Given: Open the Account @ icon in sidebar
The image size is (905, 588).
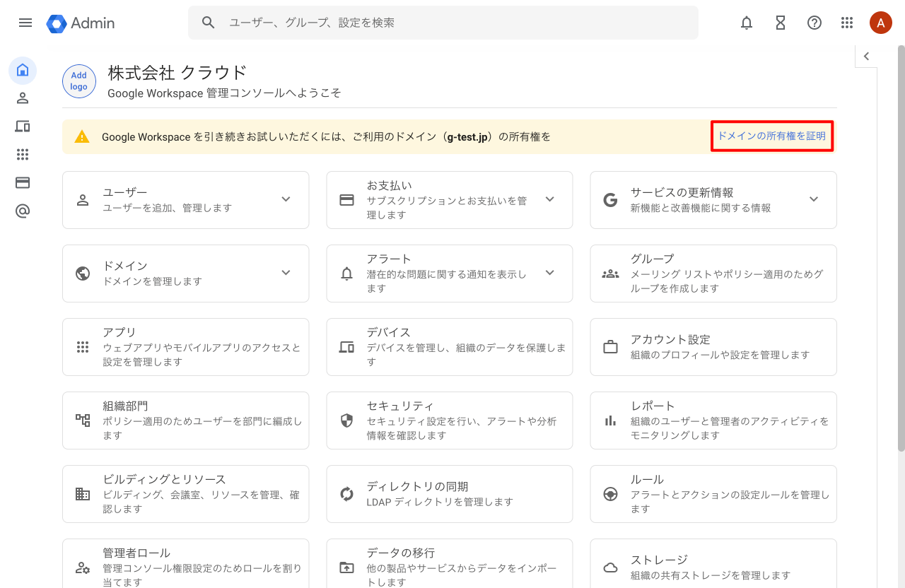Looking at the screenshot, I should [23, 211].
